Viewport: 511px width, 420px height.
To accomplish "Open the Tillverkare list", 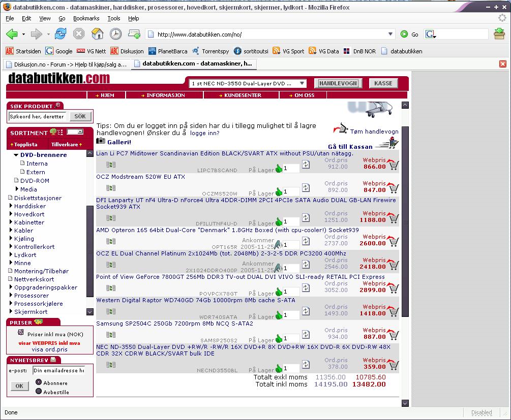I will 67,144.
